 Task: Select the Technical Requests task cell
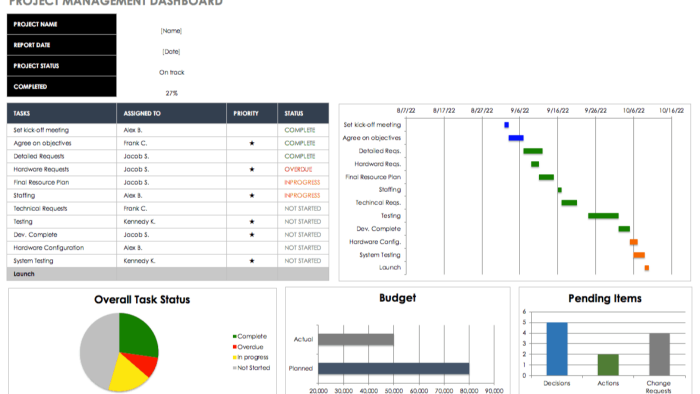coord(62,209)
